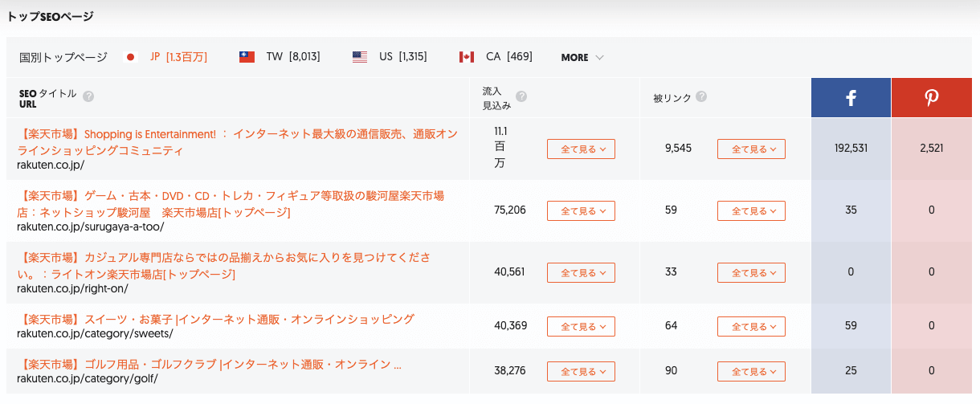
Task: Open 全て見る traffic dropdown for right-on row
Action: [x=581, y=272]
